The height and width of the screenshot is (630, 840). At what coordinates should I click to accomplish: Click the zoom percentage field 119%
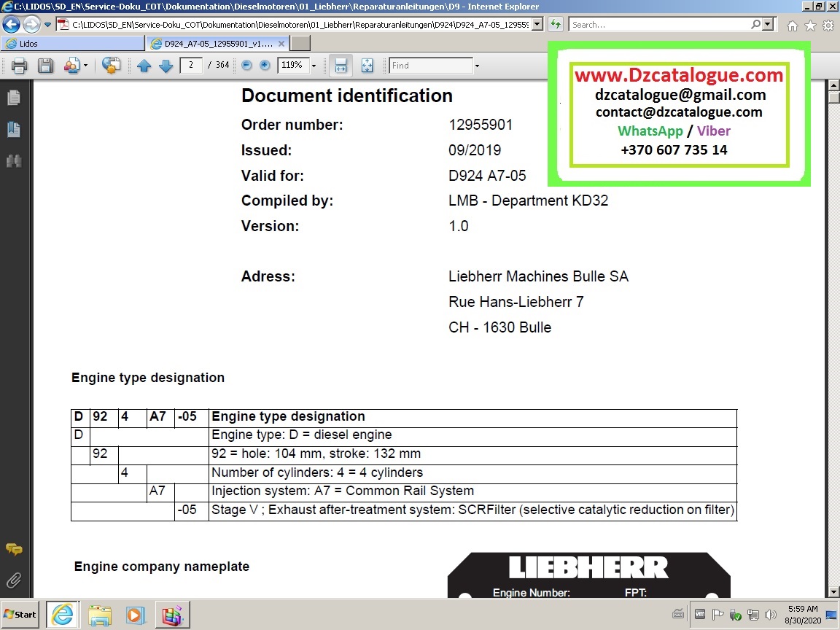[292, 65]
